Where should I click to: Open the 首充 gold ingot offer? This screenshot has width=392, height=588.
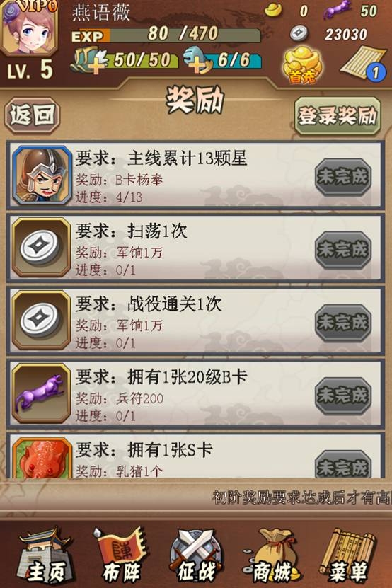point(302,64)
